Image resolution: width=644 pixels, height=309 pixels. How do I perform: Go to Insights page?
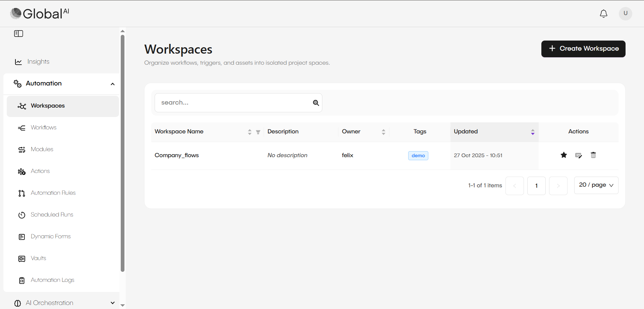coord(38,62)
